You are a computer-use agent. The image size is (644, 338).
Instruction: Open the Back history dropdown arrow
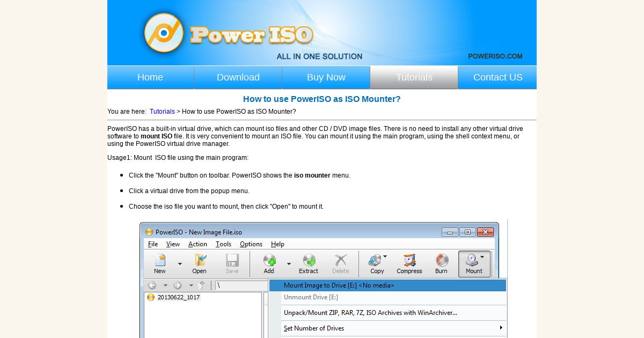[x=165, y=285]
